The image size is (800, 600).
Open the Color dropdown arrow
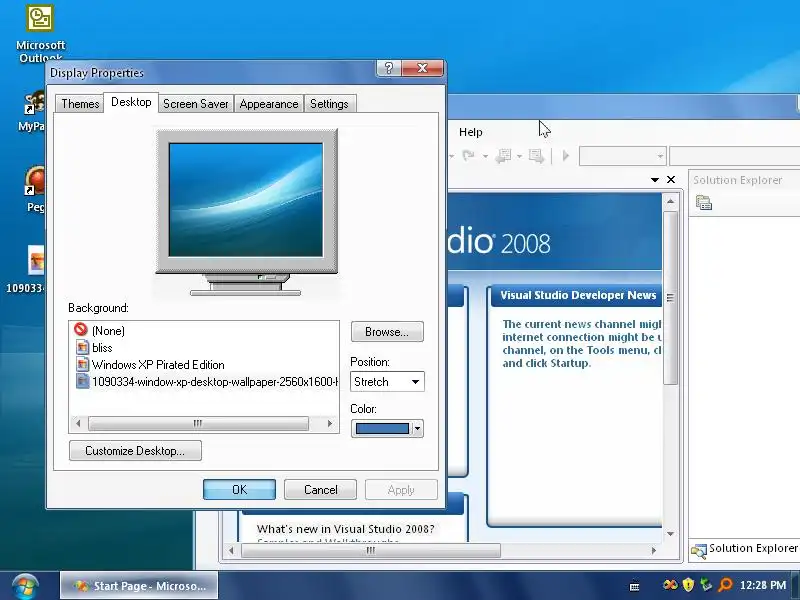417,429
